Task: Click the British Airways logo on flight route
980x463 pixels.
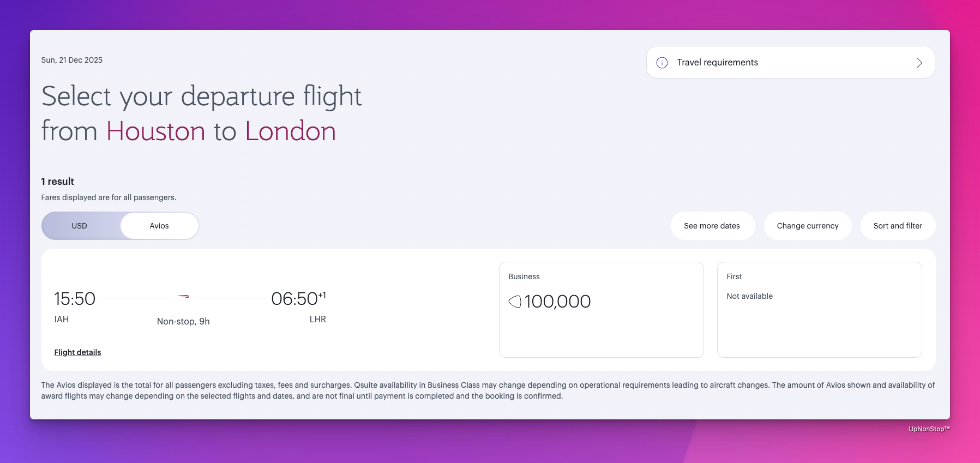Action: [184, 297]
